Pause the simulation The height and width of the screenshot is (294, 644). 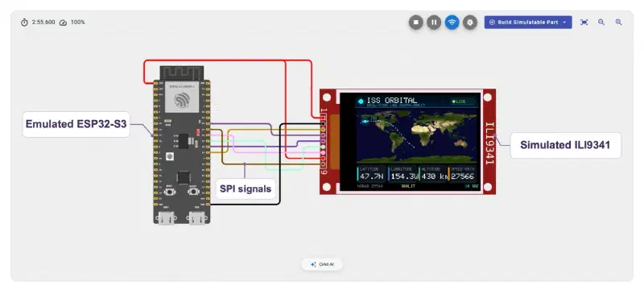[x=434, y=23]
